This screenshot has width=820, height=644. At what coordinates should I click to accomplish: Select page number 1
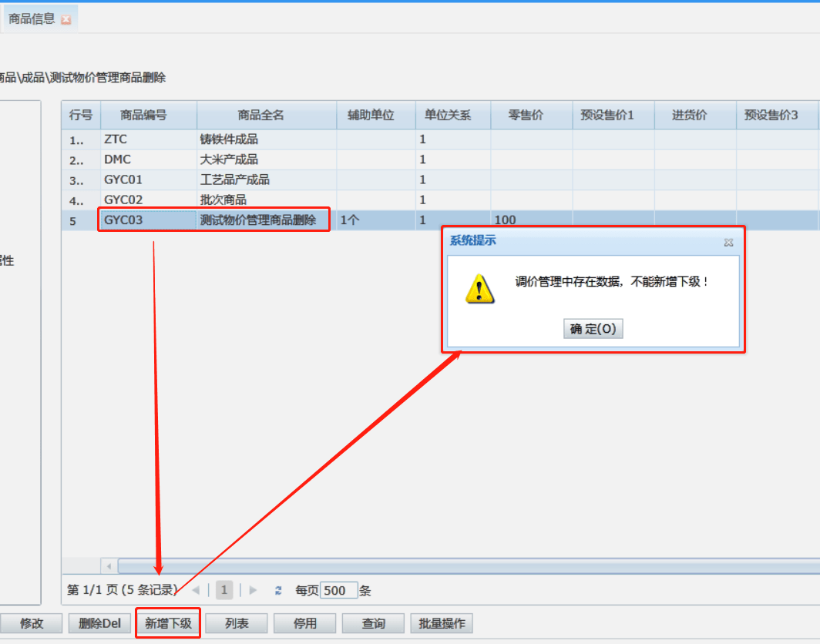[223, 590]
